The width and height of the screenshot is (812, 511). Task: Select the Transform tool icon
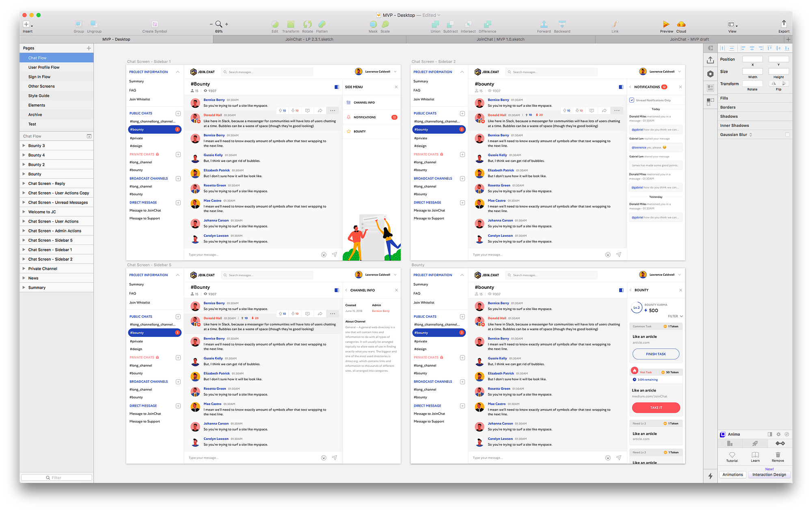coord(291,24)
